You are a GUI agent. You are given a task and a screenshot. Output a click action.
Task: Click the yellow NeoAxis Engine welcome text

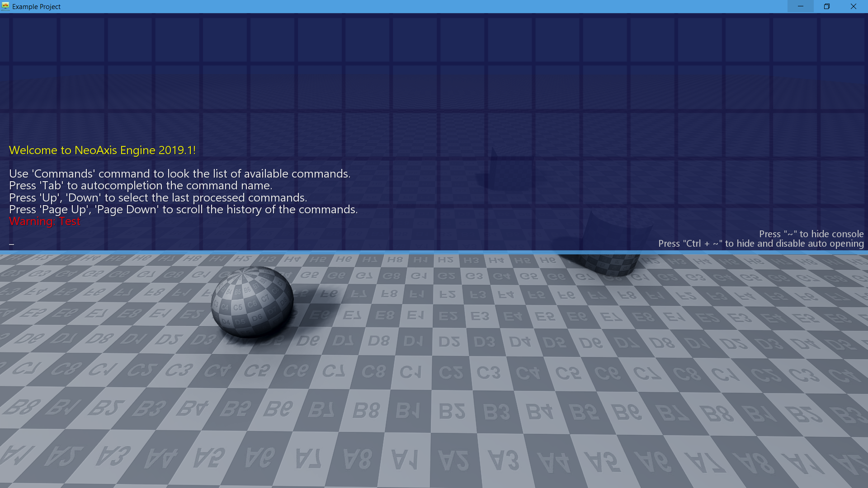102,150
